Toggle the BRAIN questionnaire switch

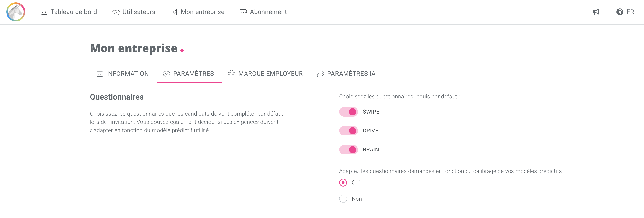pos(348,150)
